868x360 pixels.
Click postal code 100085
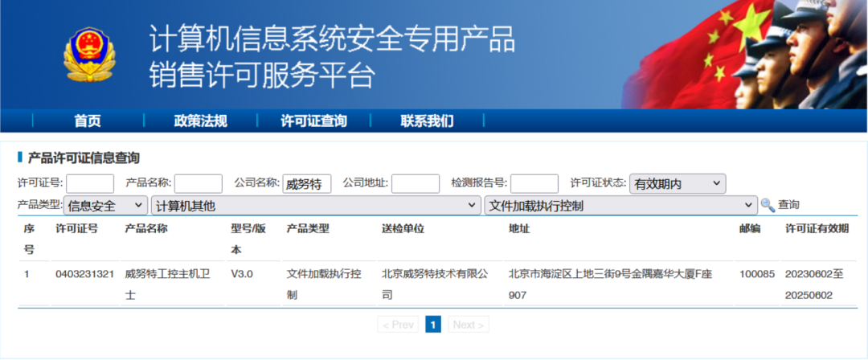tap(757, 274)
